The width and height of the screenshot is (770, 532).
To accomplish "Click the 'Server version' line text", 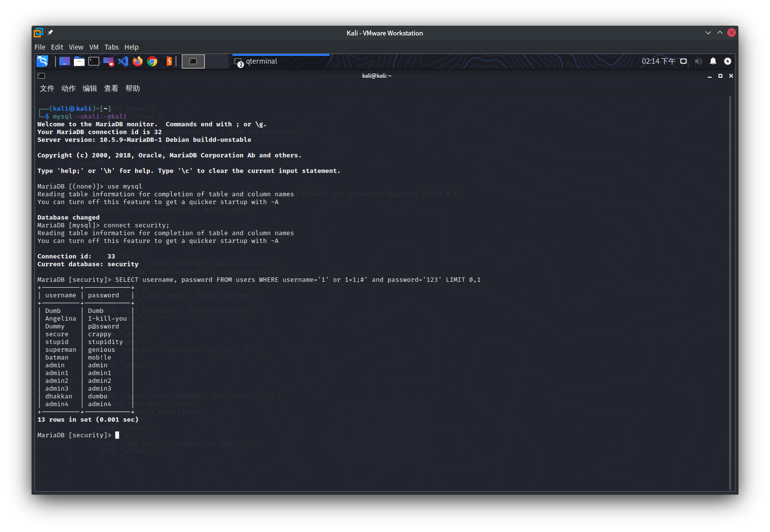I will 144,140.
